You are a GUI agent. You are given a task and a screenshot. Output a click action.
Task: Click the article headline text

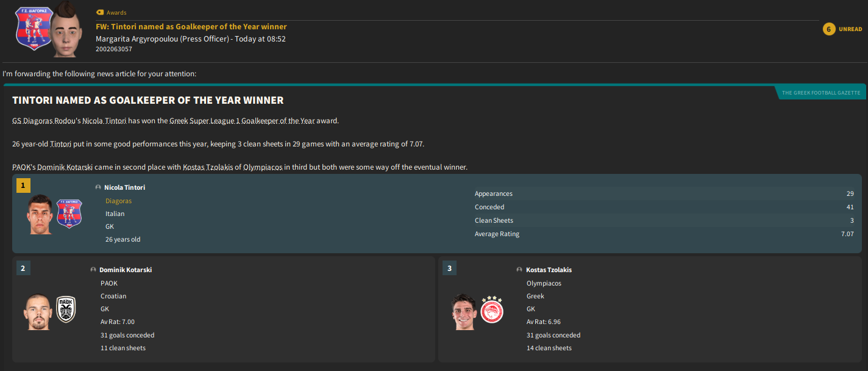point(148,100)
